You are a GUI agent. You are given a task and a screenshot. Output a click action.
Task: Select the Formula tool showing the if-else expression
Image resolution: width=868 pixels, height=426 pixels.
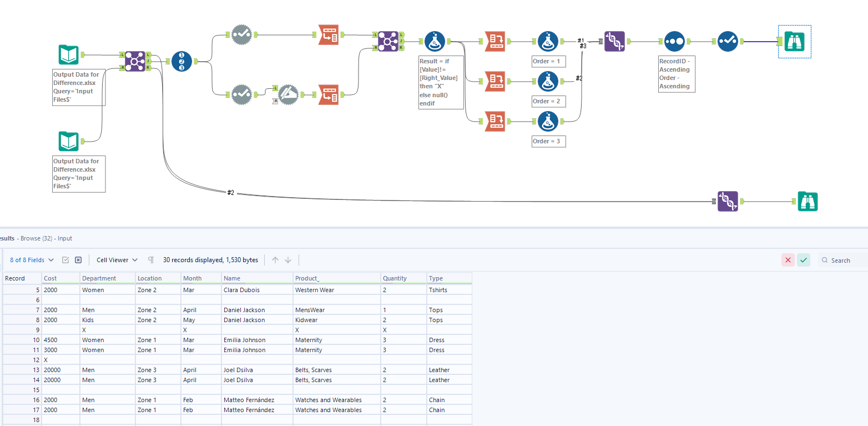click(x=435, y=41)
